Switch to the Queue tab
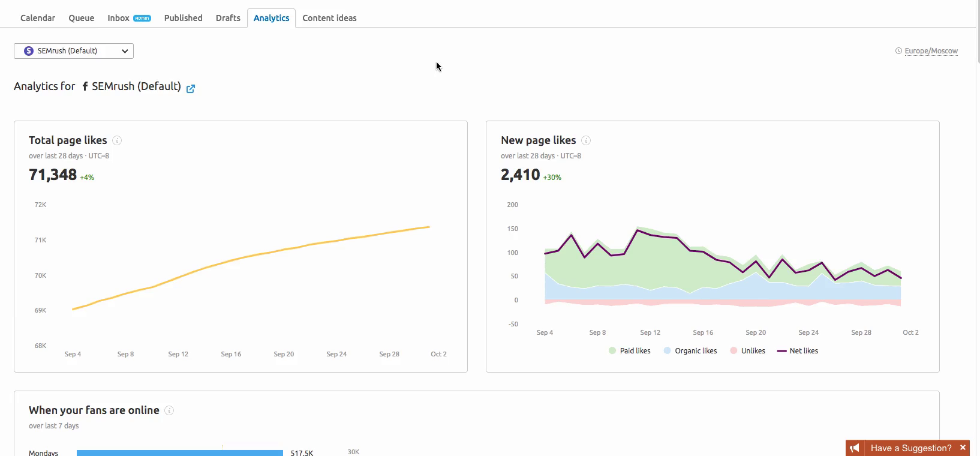 81,18
